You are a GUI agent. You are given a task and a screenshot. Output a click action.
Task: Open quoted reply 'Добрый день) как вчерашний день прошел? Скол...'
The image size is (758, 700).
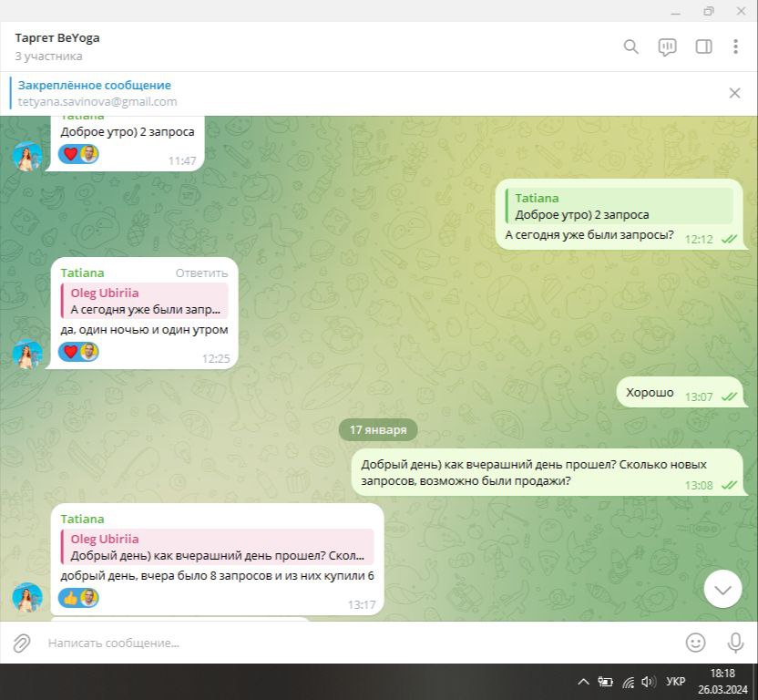(217, 547)
